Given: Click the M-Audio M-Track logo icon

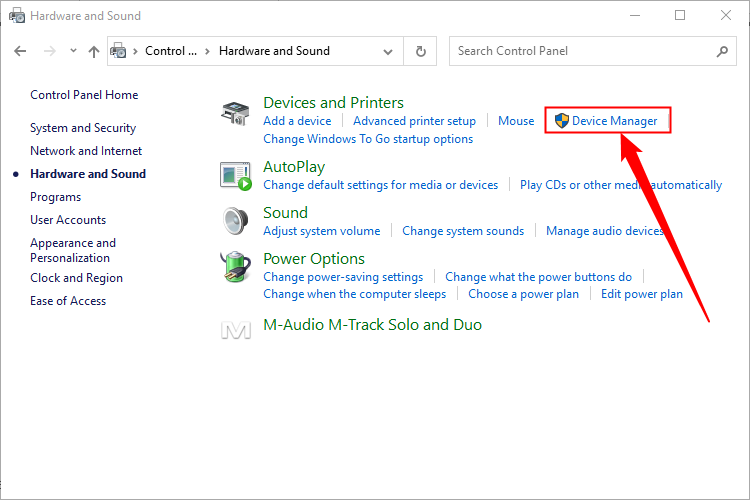Looking at the screenshot, I should tap(236, 330).
